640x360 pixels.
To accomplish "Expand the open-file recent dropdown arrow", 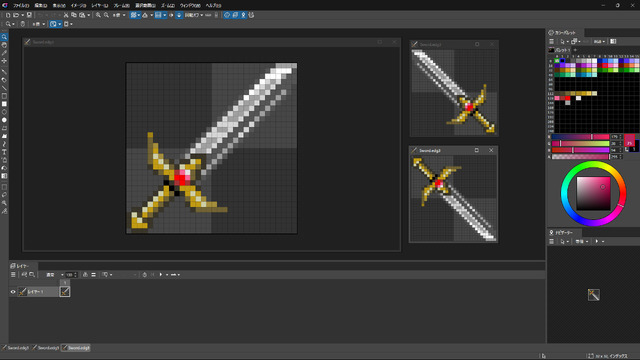I will [x=22, y=15].
